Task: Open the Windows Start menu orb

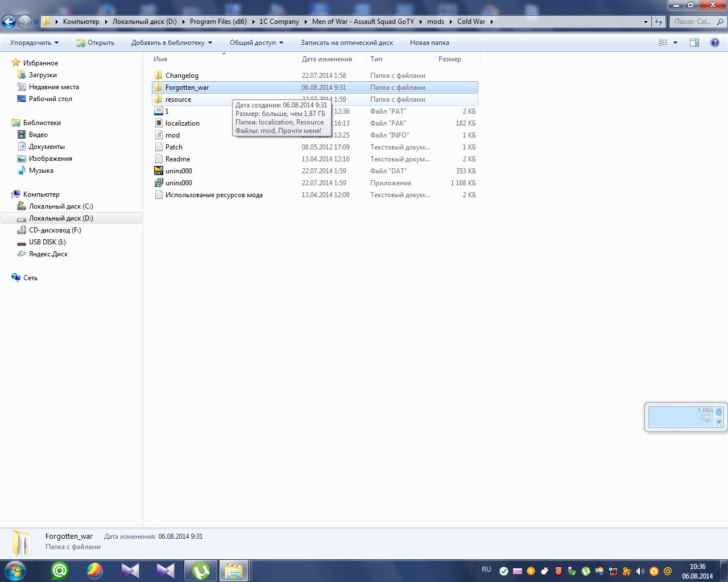Action: (x=15, y=571)
